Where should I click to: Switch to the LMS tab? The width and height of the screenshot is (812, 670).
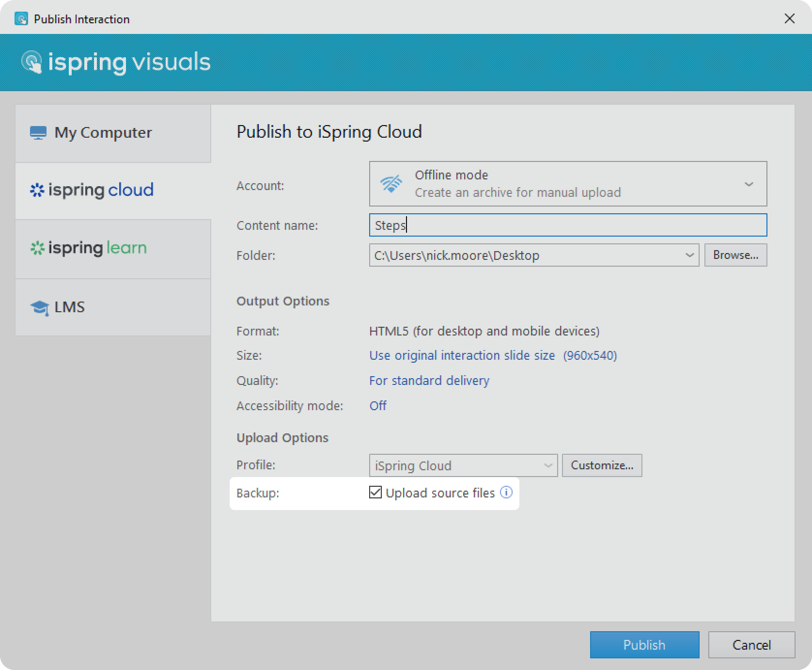pyautogui.click(x=113, y=307)
